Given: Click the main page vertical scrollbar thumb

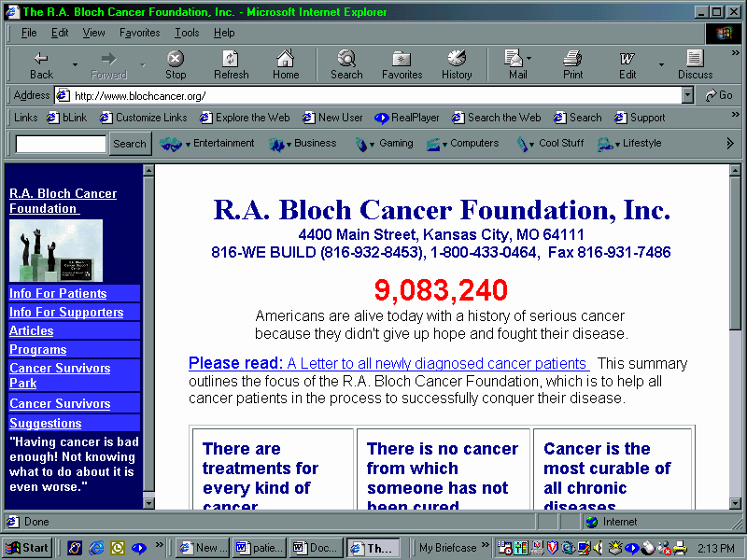Looking at the screenshot, I should (x=735, y=253).
